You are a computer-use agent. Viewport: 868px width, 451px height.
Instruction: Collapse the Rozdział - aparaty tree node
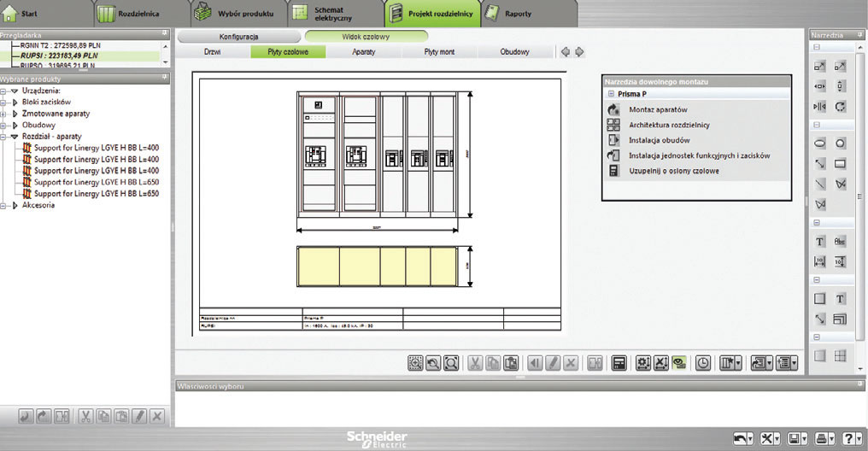pos(15,137)
